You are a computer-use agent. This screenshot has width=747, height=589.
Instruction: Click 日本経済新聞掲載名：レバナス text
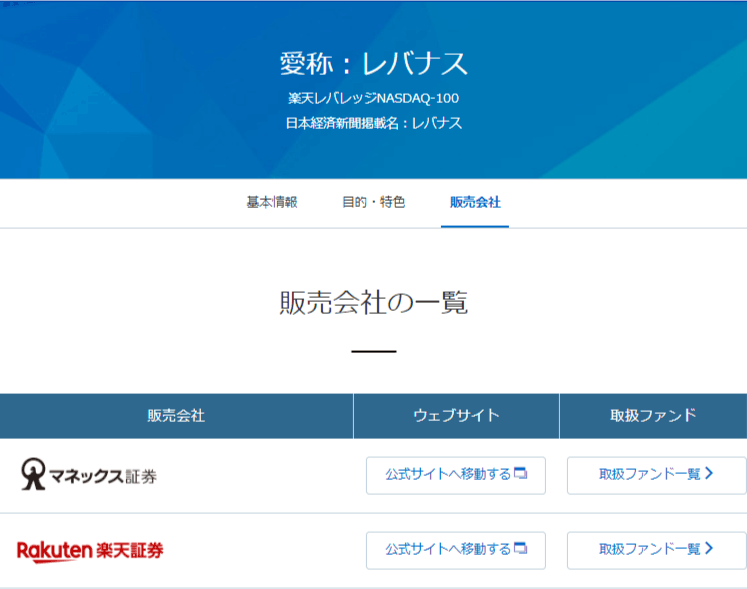[374, 123]
